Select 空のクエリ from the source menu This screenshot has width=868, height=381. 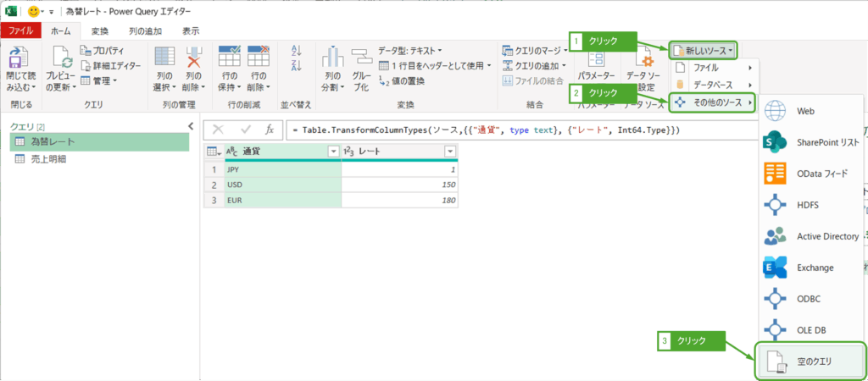point(810,362)
